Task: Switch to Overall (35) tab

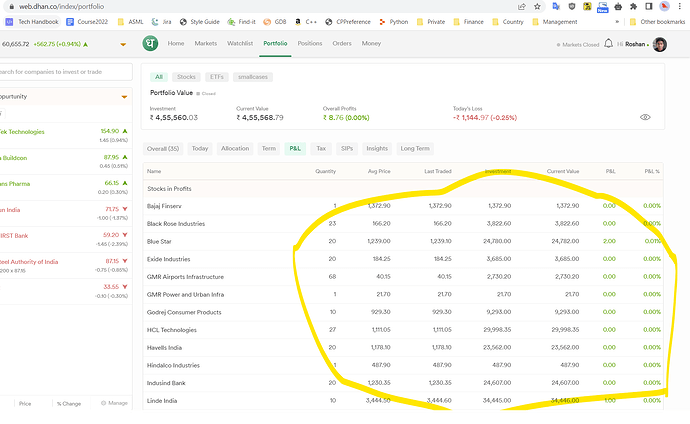Action: click(x=163, y=149)
